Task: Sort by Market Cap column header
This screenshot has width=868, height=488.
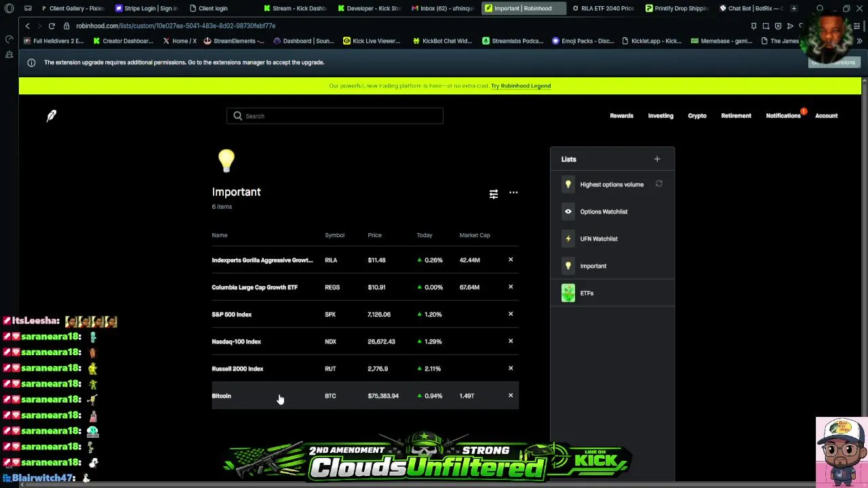Action: (x=475, y=235)
